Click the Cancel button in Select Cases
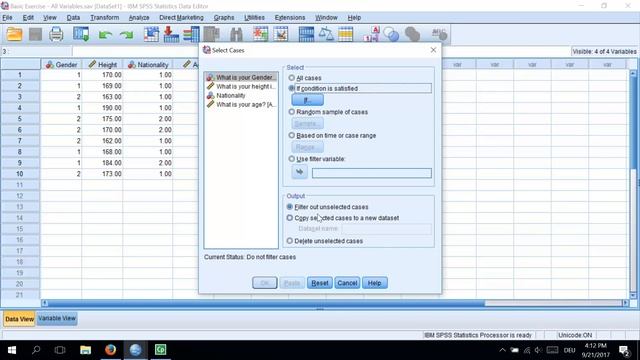This screenshot has height=360, width=640. click(x=347, y=283)
